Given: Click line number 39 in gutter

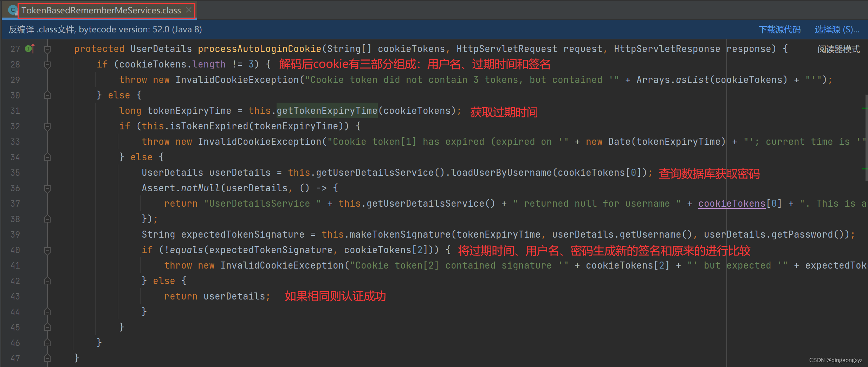Looking at the screenshot, I should pos(15,234).
